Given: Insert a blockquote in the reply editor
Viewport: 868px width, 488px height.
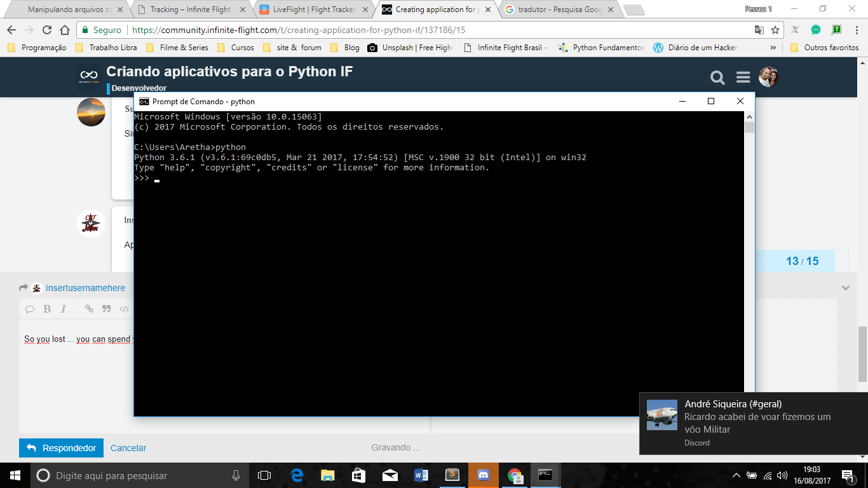Looking at the screenshot, I should pyautogui.click(x=106, y=309).
